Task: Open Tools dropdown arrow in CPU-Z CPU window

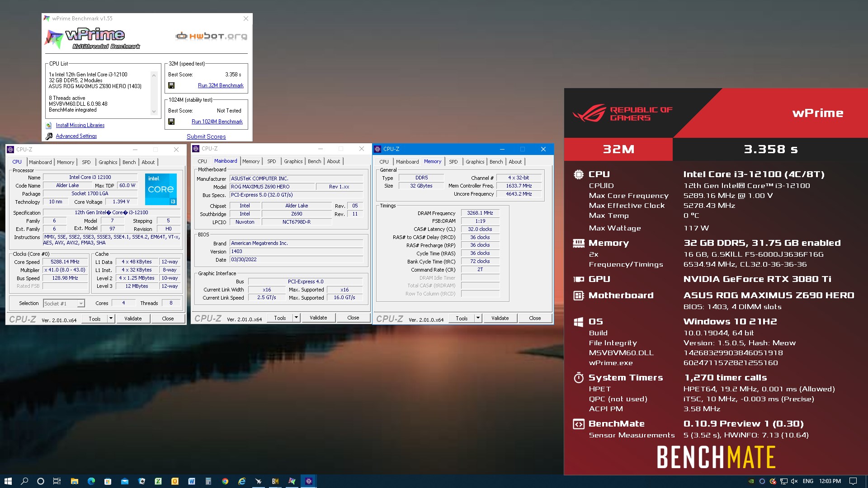Action: [111, 319]
